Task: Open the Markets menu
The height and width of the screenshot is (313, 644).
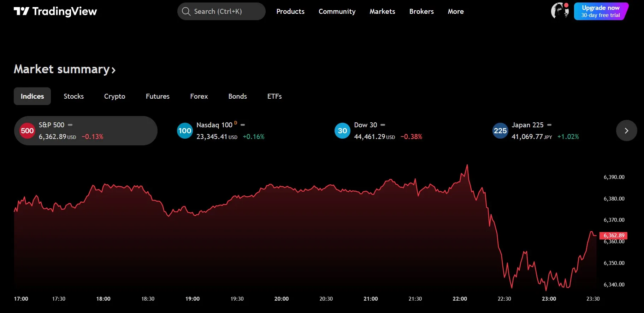Action: [x=382, y=11]
